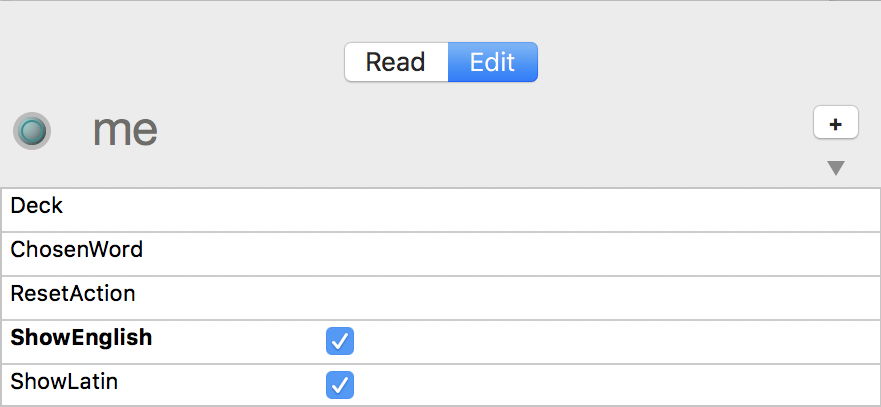
Task: Expand the gray disclosure triangle below plus
Action: (x=836, y=168)
